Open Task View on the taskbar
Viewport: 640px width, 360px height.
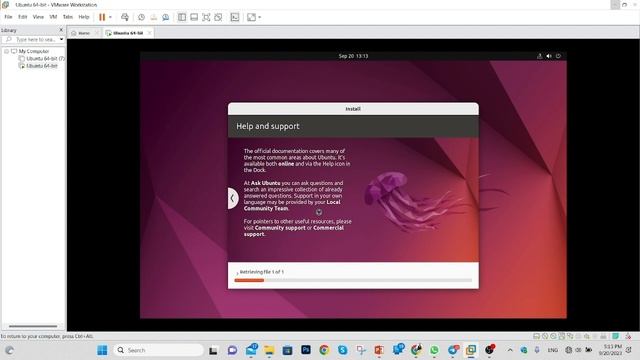(213, 350)
